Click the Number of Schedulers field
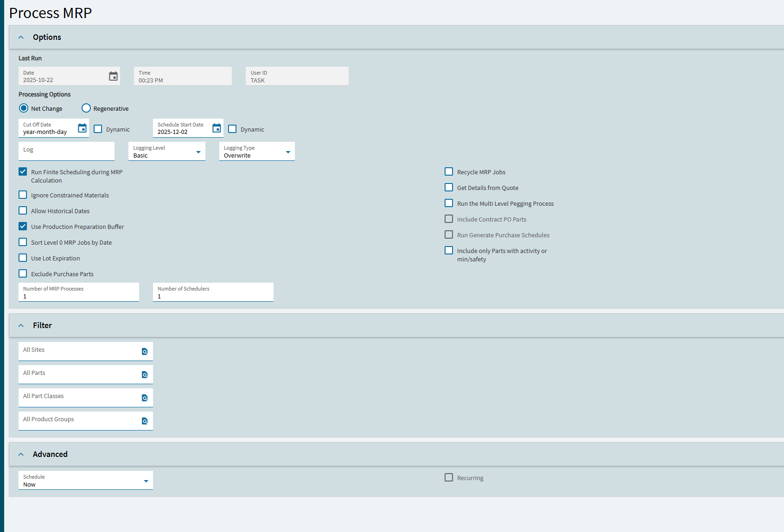The height and width of the screenshot is (532, 784). click(x=213, y=292)
